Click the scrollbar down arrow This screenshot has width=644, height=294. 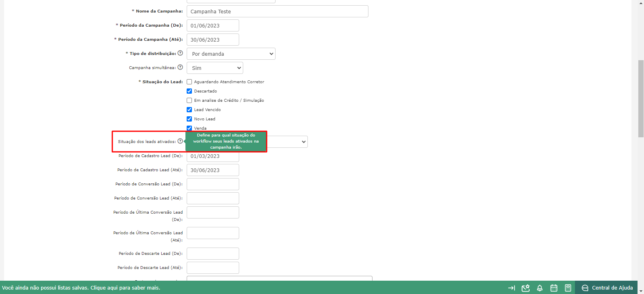pos(640,291)
